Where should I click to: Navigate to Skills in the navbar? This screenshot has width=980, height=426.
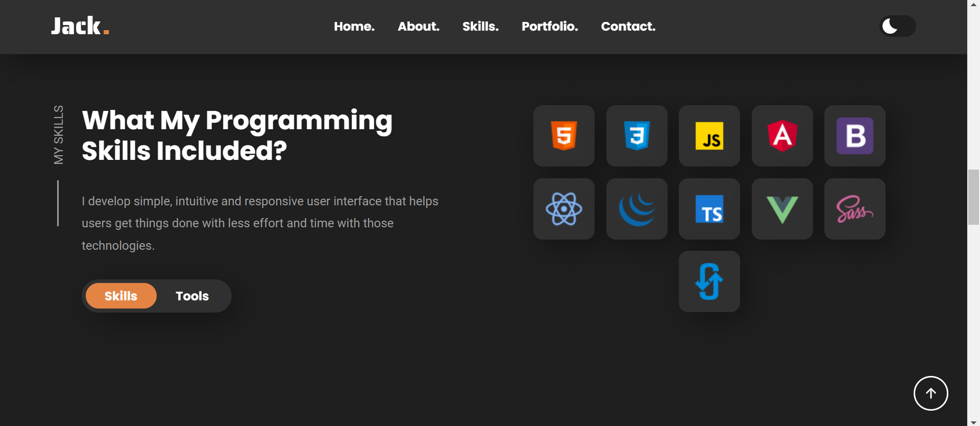[480, 27]
